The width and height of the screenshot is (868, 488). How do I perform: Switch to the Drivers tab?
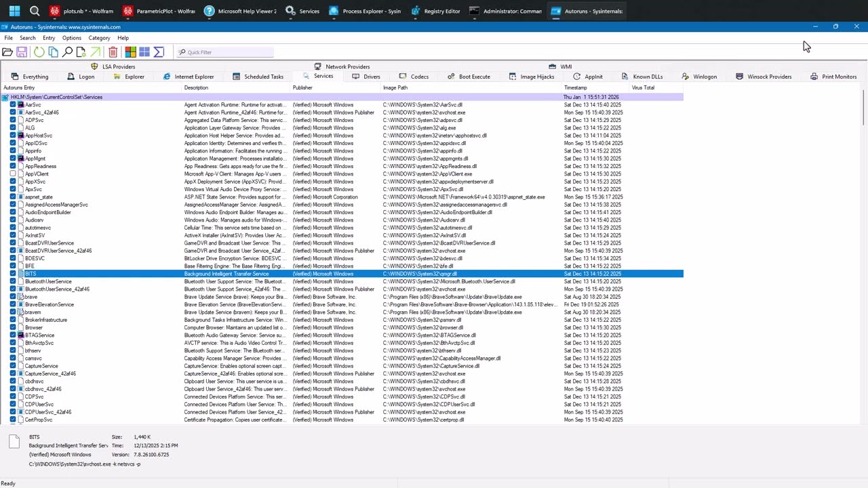tap(366, 77)
